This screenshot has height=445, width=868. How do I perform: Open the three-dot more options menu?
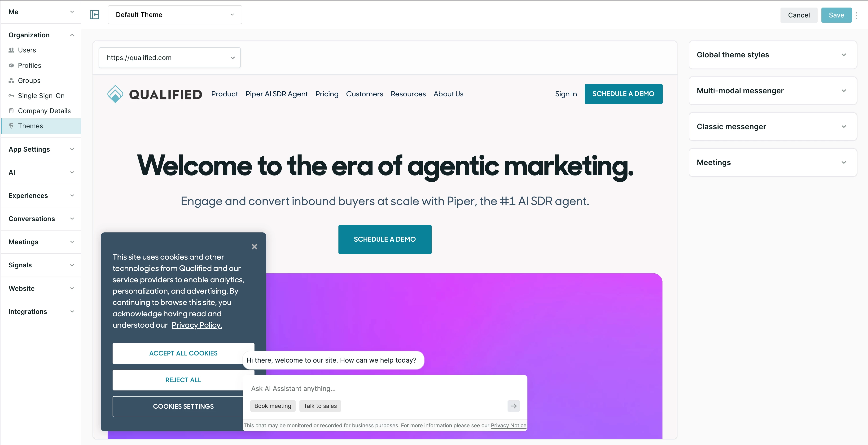856,16
